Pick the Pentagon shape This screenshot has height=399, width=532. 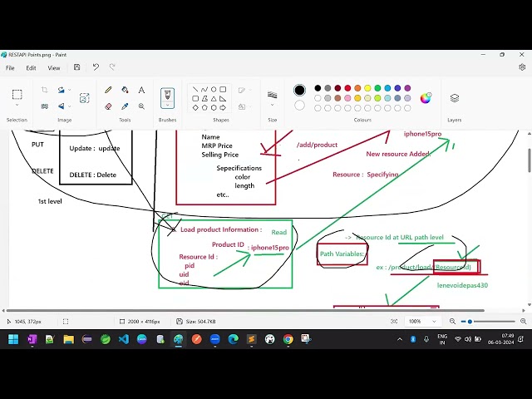pos(204,107)
